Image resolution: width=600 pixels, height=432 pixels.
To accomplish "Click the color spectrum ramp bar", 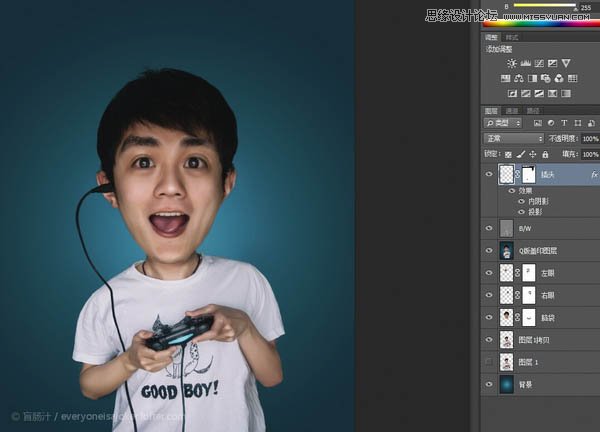I will click(x=541, y=24).
